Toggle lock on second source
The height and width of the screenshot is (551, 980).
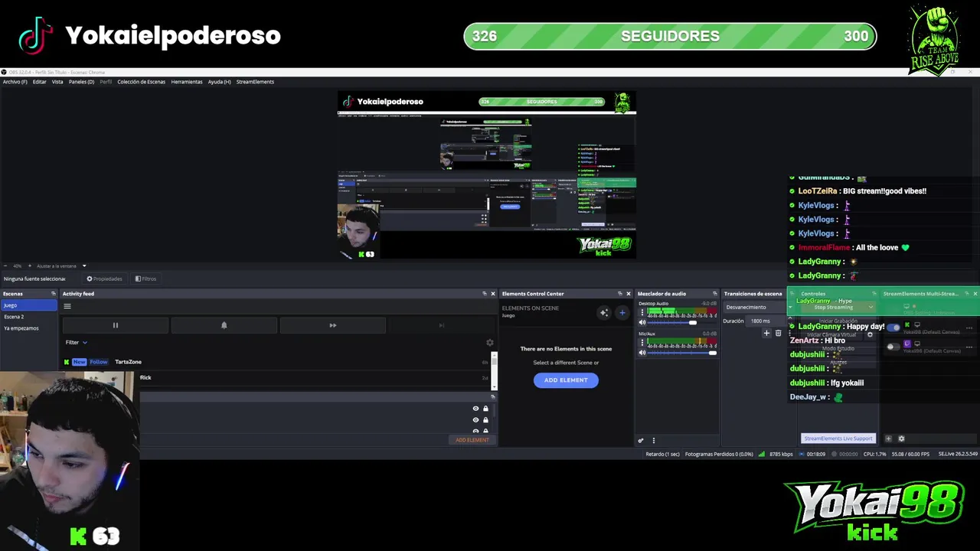485,420
